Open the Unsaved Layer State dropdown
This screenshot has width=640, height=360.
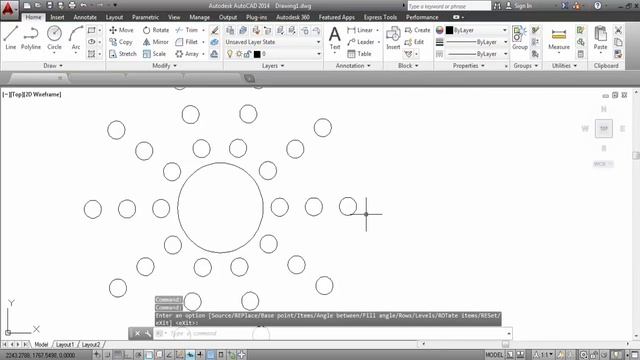273,42
